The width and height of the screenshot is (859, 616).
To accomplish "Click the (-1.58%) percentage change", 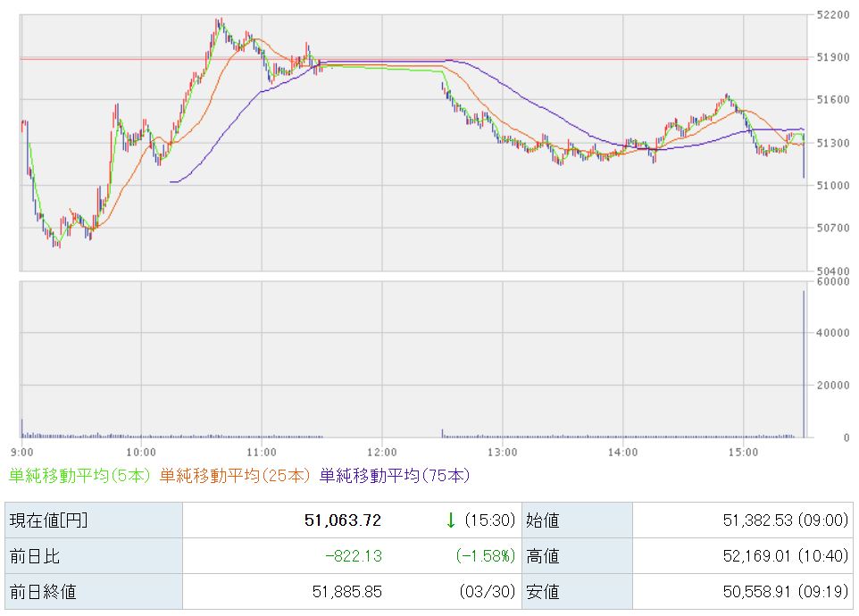I will 486,556.
